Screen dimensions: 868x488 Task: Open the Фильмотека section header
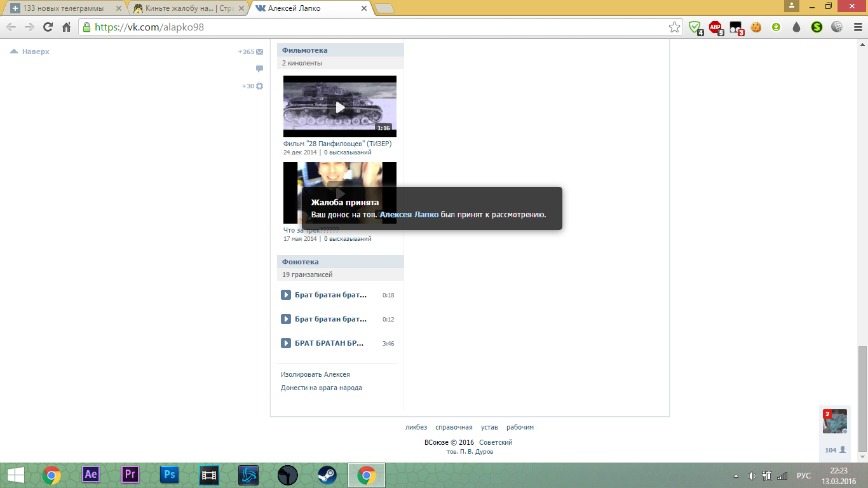click(341, 50)
